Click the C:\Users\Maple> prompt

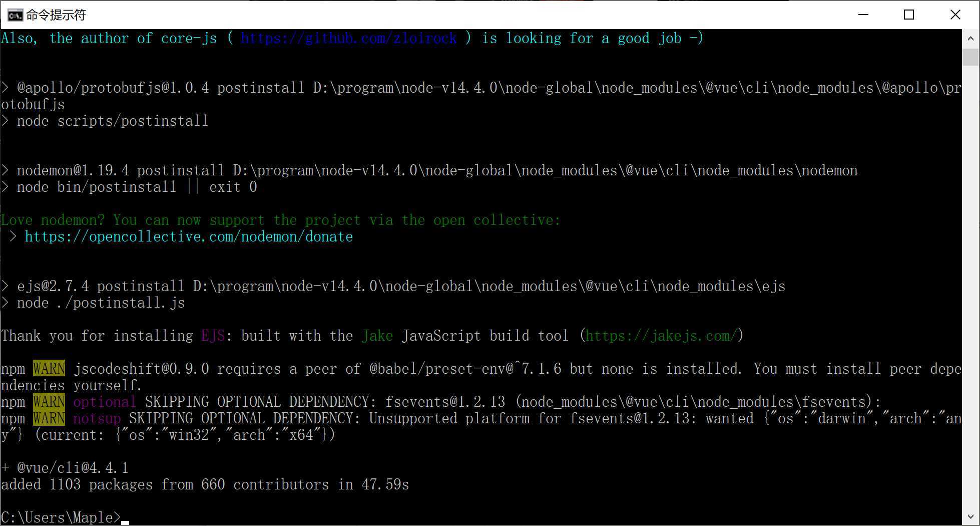(61, 517)
